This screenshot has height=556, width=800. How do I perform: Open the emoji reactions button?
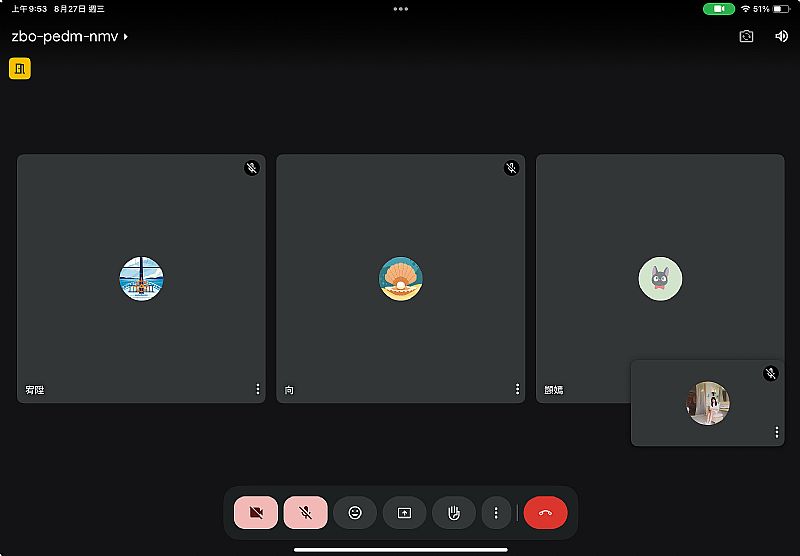click(355, 513)
